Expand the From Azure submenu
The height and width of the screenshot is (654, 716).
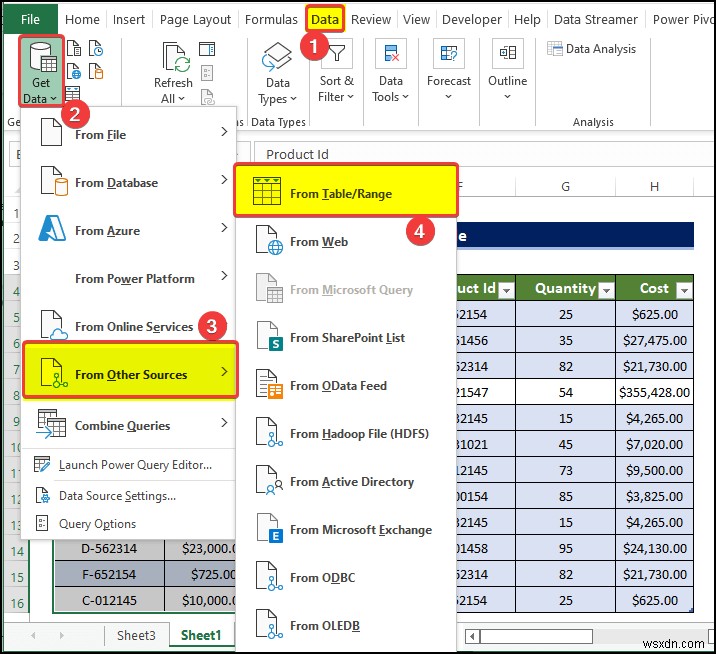point(129,230)
